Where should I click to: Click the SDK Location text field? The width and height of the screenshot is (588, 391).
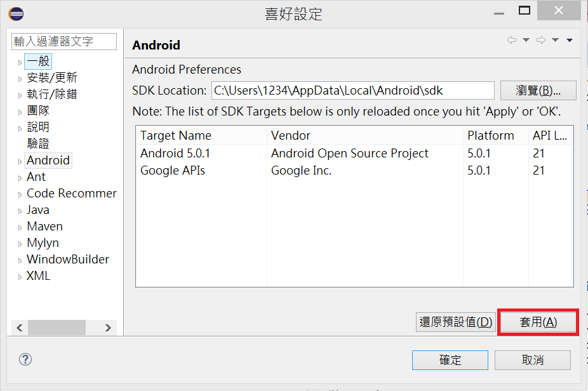[352, 90]
